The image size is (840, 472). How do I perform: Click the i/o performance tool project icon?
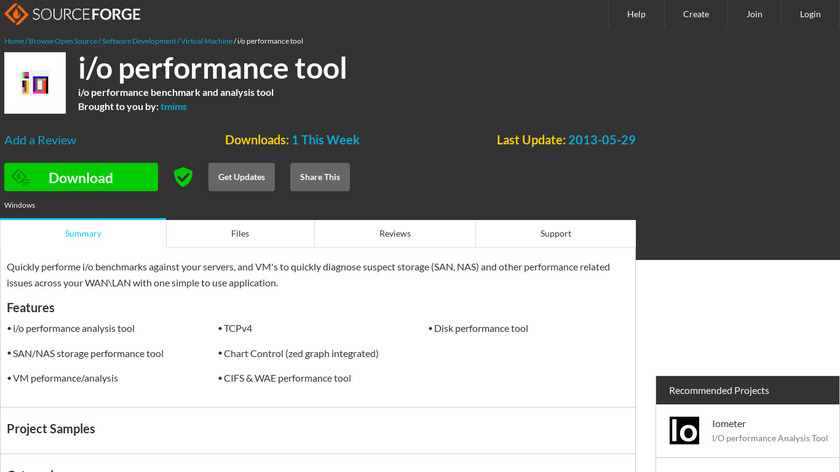[x=35, y=83]
